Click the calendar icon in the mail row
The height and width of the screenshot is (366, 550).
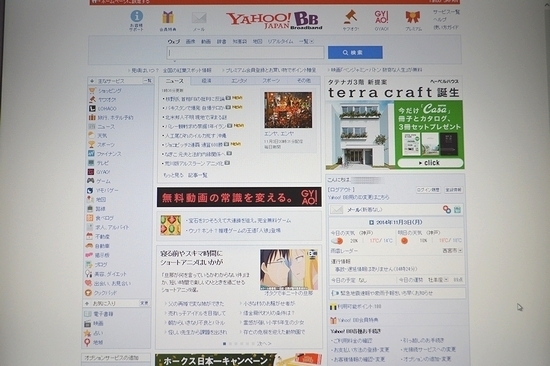point(457,210)
